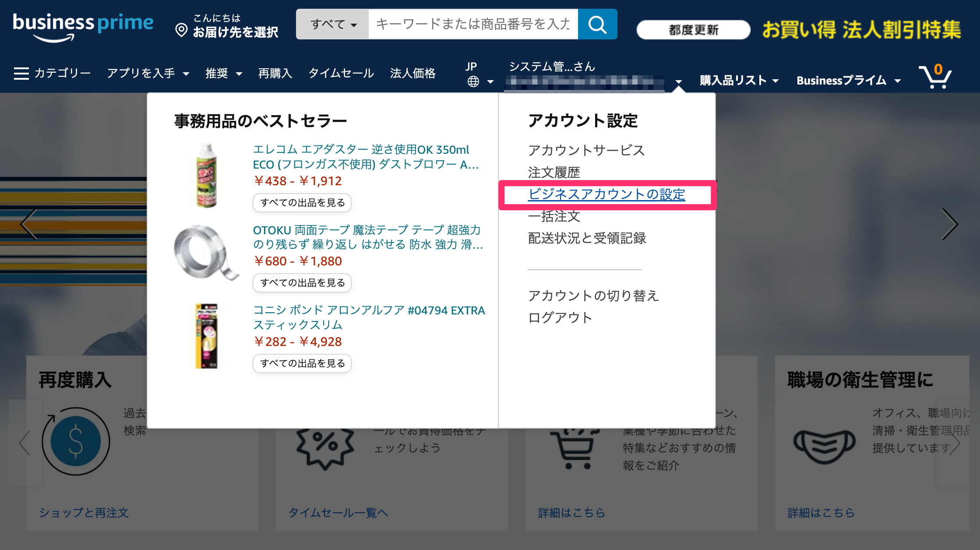The image size is (980, 550).
Task: Click the ￥438 - ￥1,912 price
Action: point(298,181)
